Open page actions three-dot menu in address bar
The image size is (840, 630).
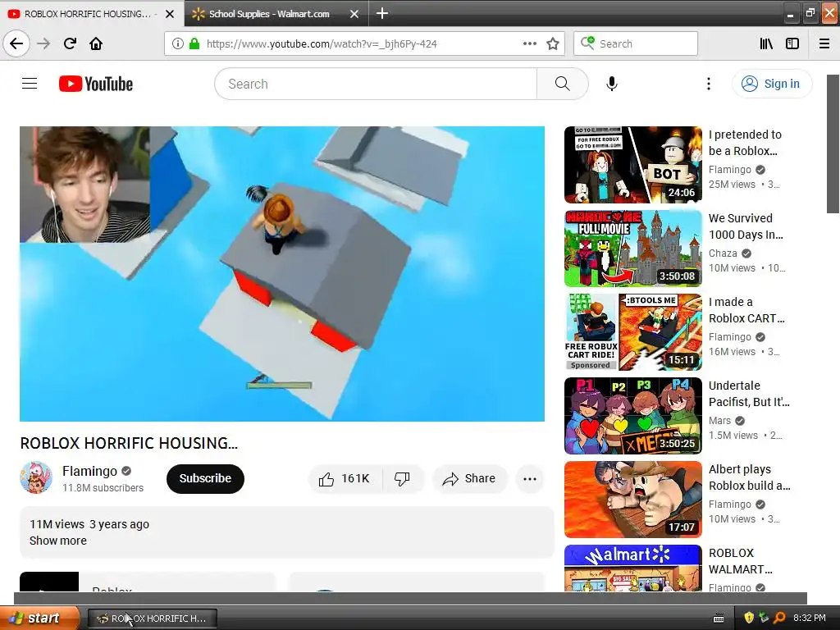click(x=529, y=43)
